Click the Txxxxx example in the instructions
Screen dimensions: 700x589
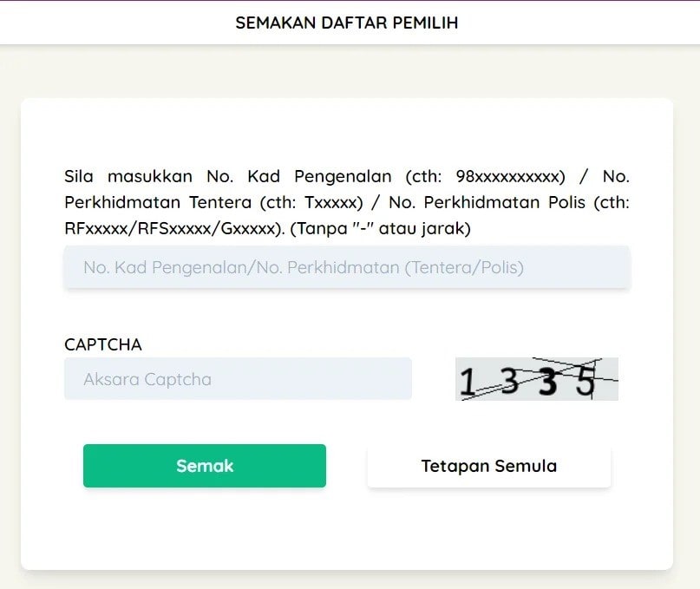pos(330,202)
